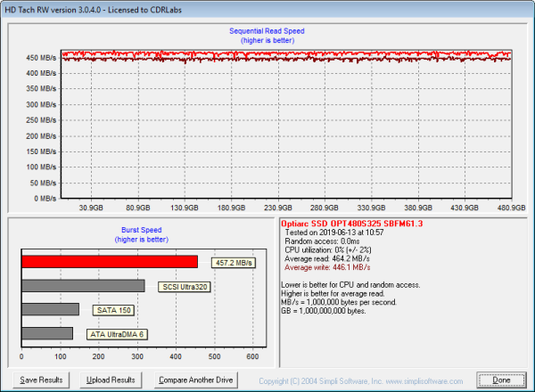Click the Upload Results button

111,380
